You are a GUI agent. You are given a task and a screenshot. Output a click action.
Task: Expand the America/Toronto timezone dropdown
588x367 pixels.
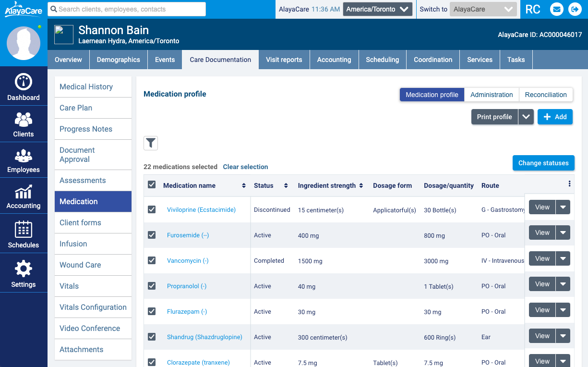point(377,9)
